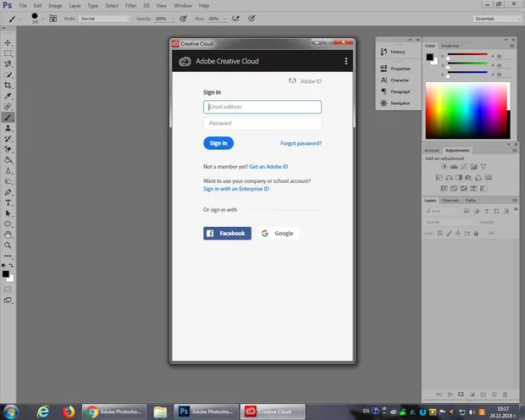Select the Crop tool
Image resolution: width=525 pixels, height=420 pixels.
coord(8,86)
